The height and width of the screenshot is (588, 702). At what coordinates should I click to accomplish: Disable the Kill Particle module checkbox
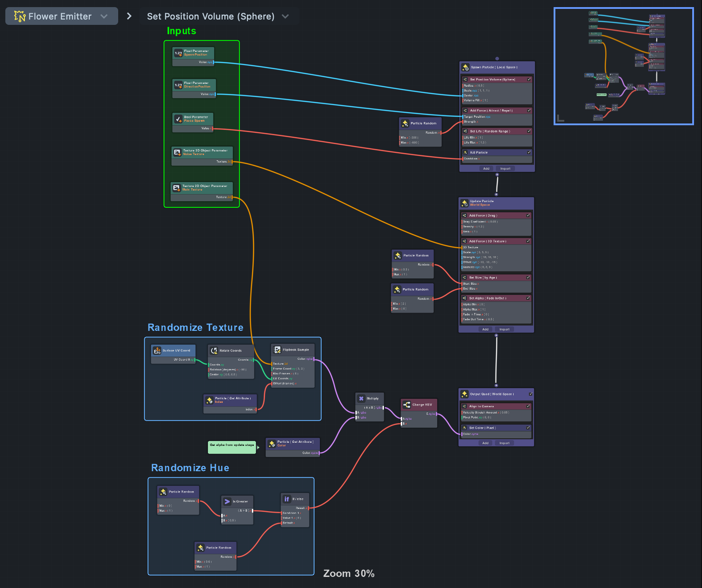pos(529,152)
